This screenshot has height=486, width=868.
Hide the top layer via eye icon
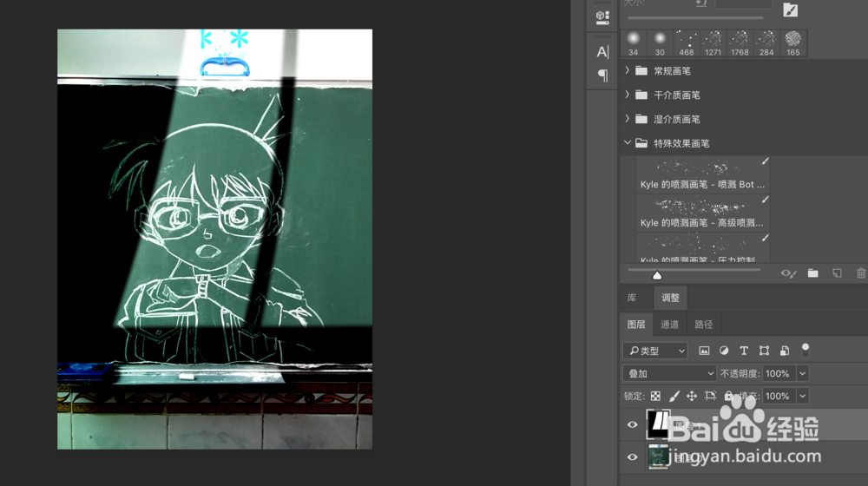coord(632,424)
